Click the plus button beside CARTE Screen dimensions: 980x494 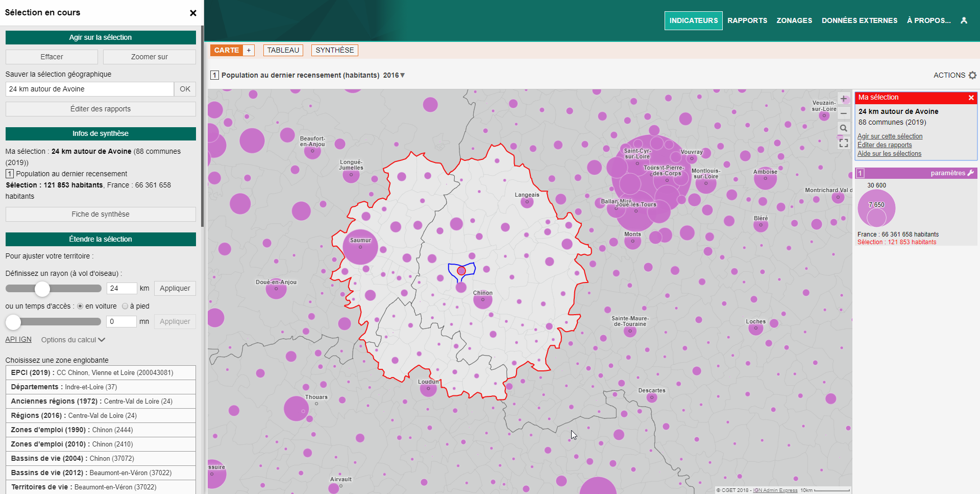[249, 50]
